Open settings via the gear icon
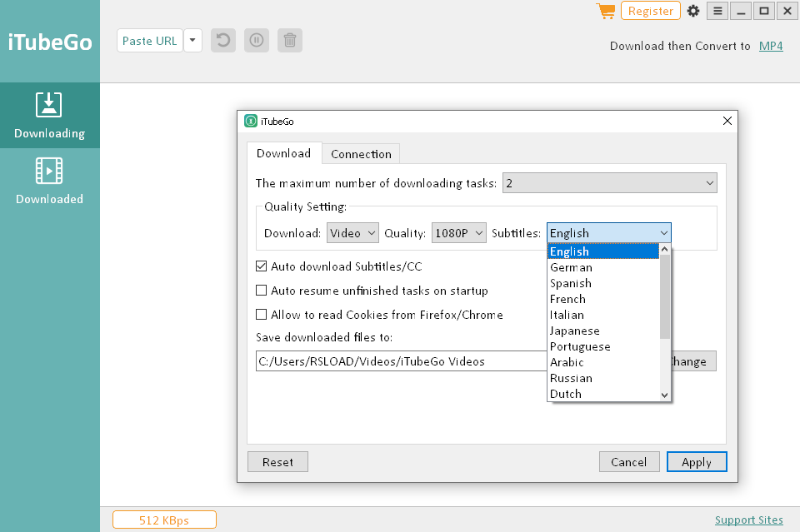Image resolution: width=800 pixels, height=532 pixels. [692, 11]
